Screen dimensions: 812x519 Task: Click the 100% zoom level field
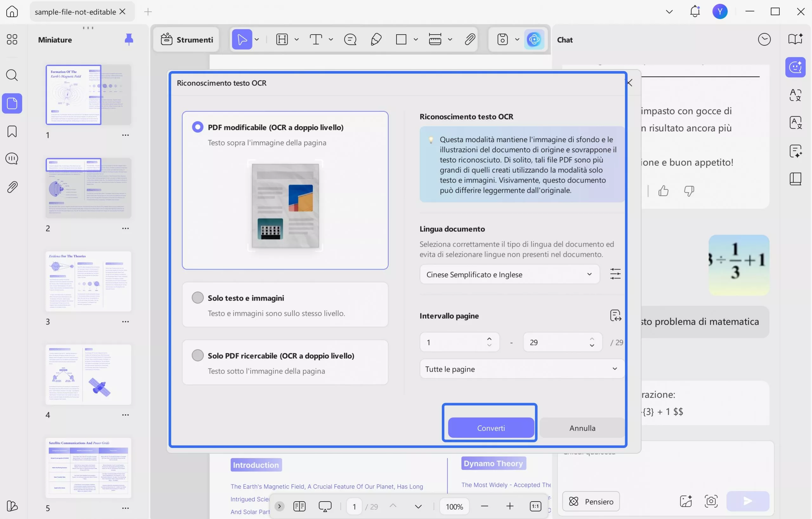[454, 506]
